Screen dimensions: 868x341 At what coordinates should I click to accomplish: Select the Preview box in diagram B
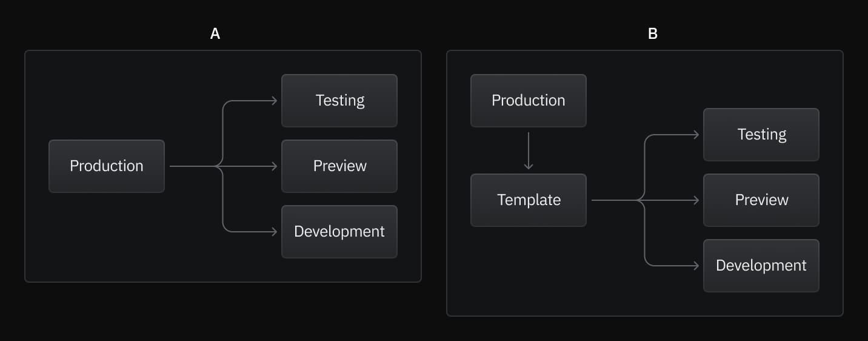(x=761, y=200)
